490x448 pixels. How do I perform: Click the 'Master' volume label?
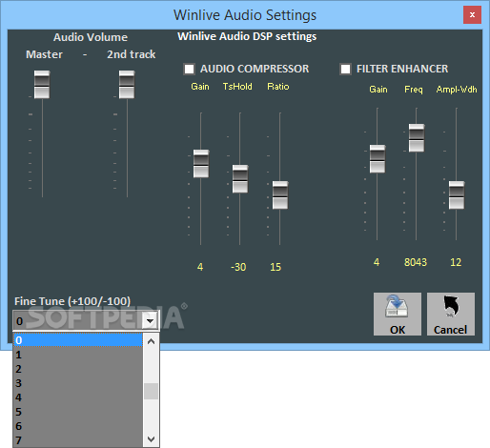(44, 54)
